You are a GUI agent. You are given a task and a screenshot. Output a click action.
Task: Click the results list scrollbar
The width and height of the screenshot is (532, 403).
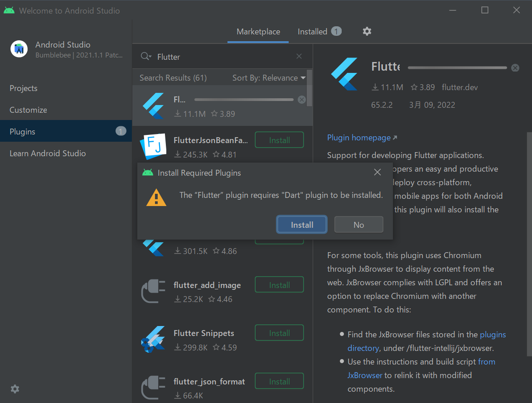[309, 88]
